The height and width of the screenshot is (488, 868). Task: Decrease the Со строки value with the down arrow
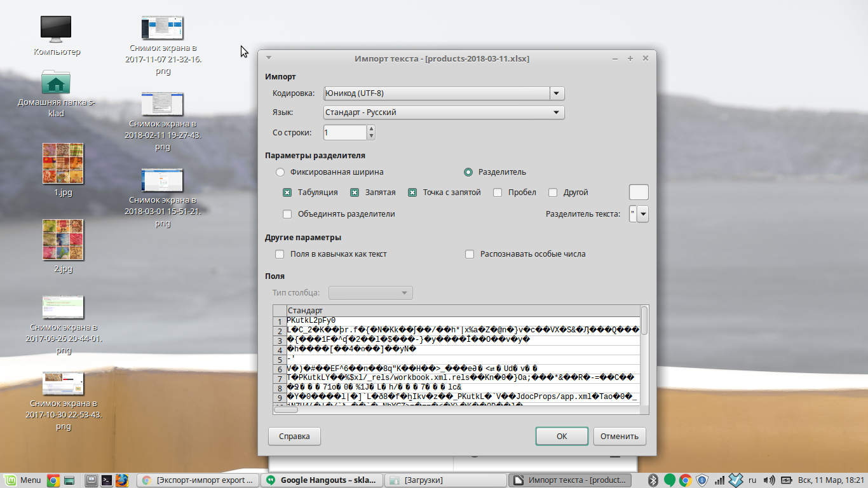[371, 136]
